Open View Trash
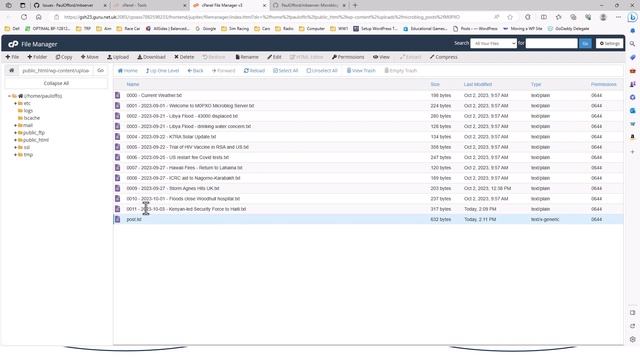The width and height of the screenshot is (640, 360). pyautogui.click(x=361, y=71)
